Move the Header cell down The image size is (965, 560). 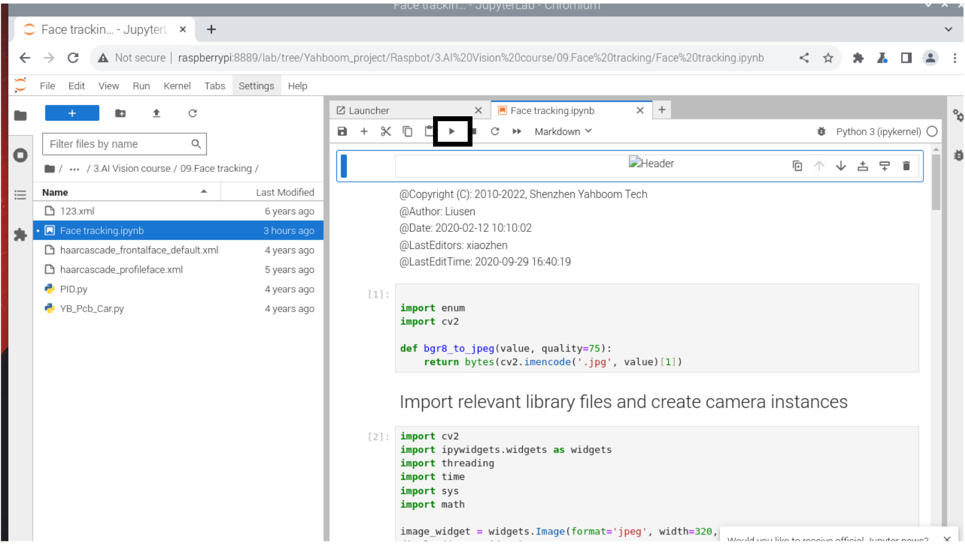841,166
